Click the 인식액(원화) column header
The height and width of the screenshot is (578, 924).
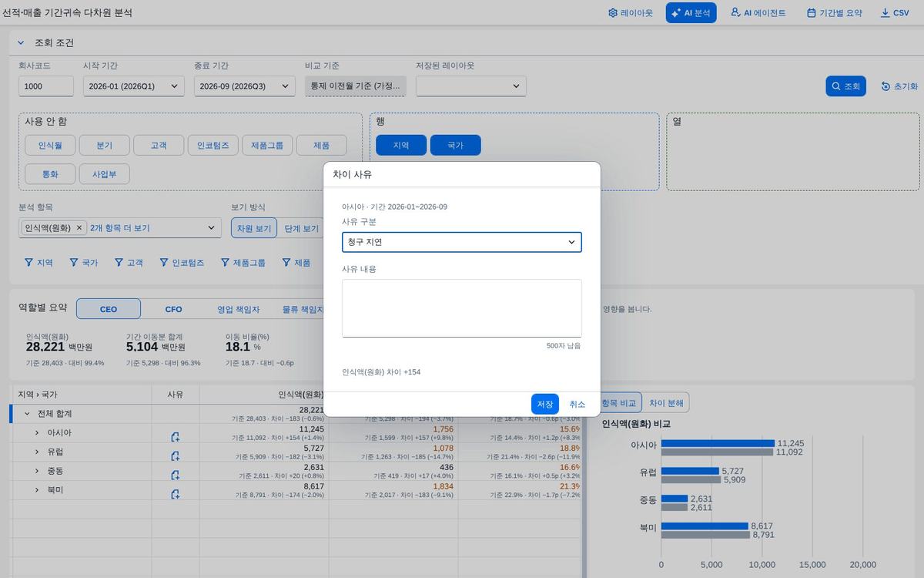(264, 394)
